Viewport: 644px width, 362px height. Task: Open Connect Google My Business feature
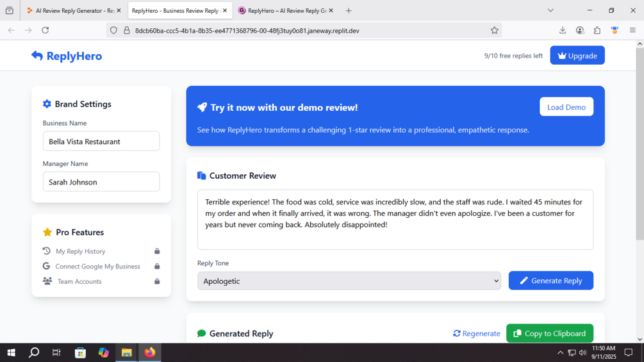(x=101, y=266)
